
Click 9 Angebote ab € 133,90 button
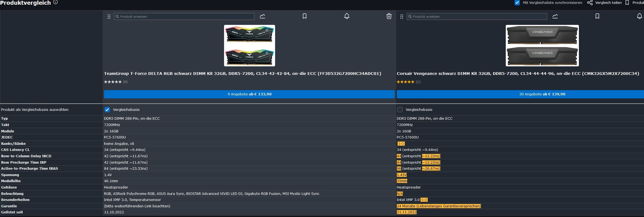[x=249, y=94]
